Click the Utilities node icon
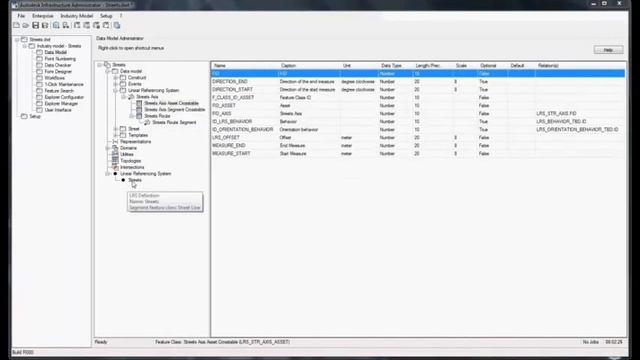The width and height of the screenshot is (640, 360). pos(116,154)
